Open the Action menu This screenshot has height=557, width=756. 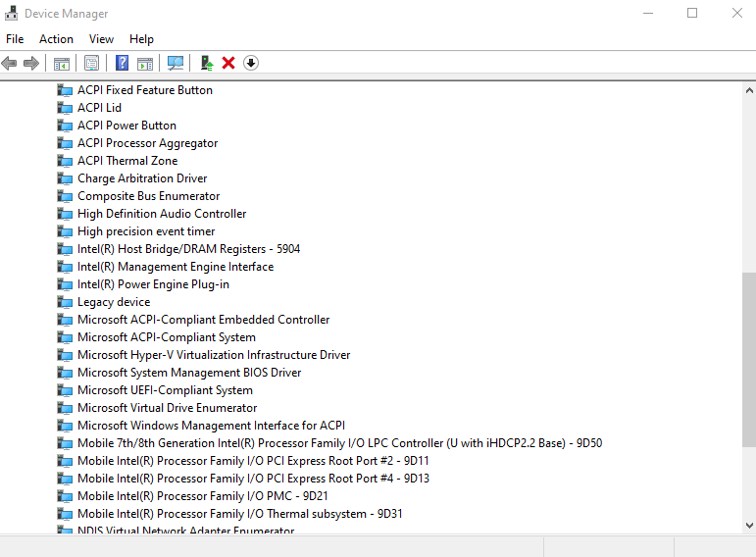pyautogui.click(x=57, y=39)
